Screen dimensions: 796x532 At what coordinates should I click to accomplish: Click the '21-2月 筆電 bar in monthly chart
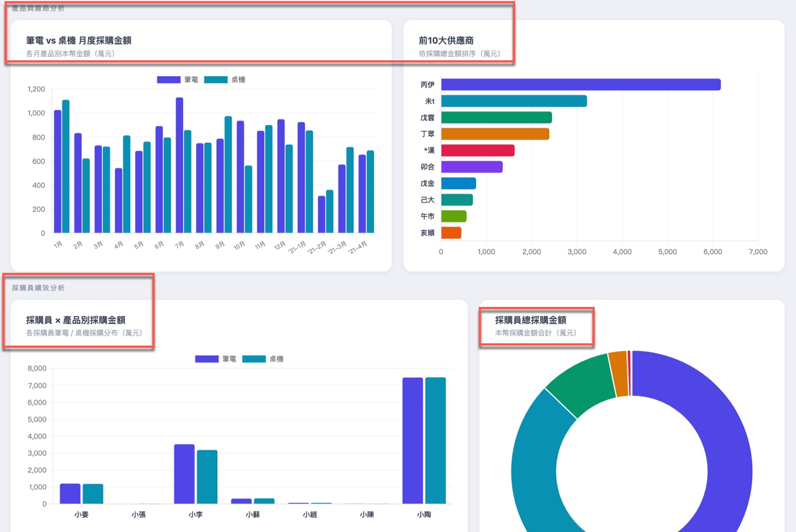(x=322, y=215)
